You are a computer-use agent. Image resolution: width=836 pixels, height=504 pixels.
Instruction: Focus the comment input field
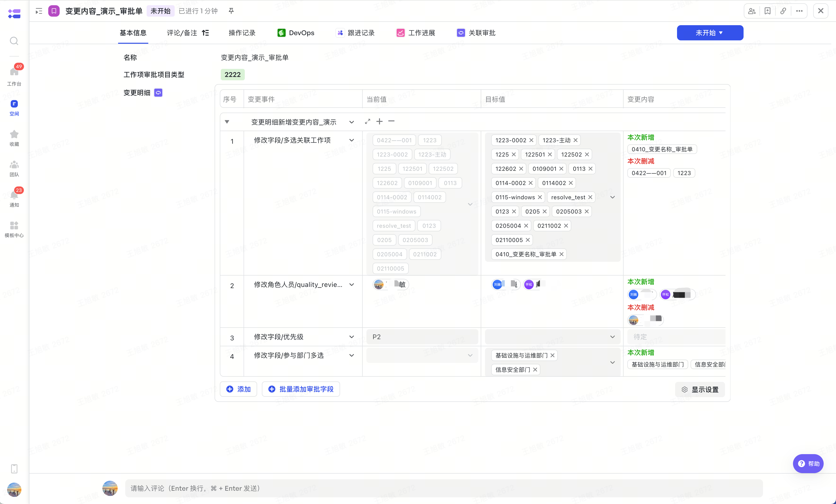[x=444, y=488]
